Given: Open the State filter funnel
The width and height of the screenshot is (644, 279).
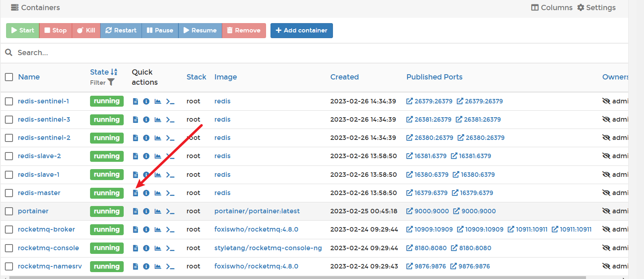Looking at the screenshot, I should tap(111, 82).
